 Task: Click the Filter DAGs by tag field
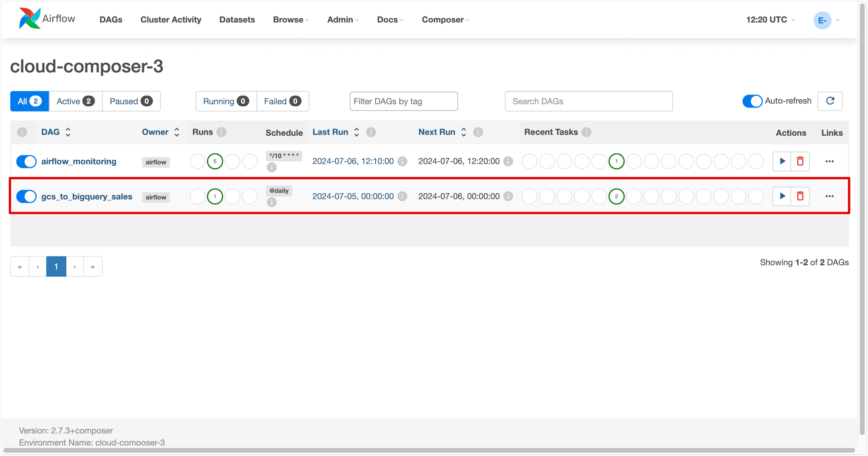pyautogui.click(x=404, y=101)
